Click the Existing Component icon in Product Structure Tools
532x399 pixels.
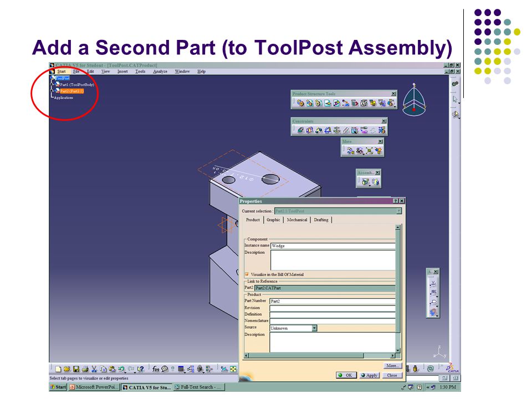click(328, 103)
